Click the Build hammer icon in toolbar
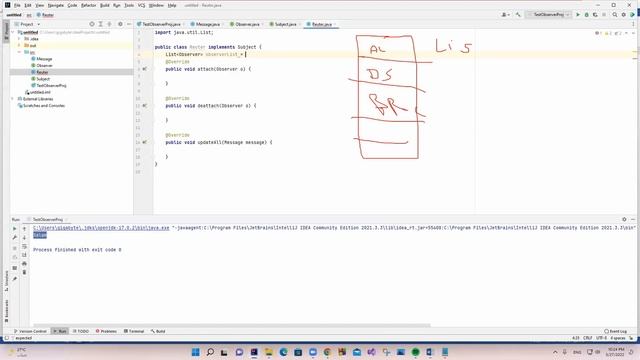640x360 pixels. point(518,15)
